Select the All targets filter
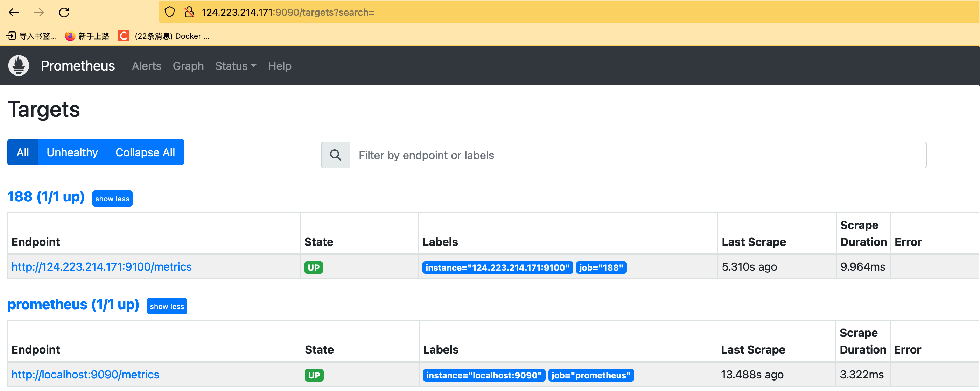Screen dimensions: 980x391 [23, 152]
